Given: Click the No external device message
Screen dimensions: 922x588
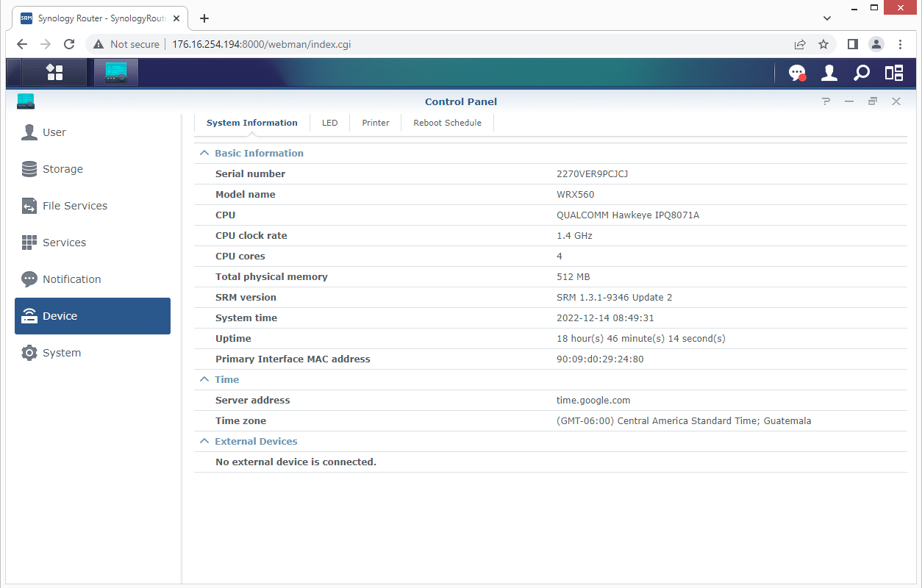Looking at the screenshot, I should [x=296, y=462].
